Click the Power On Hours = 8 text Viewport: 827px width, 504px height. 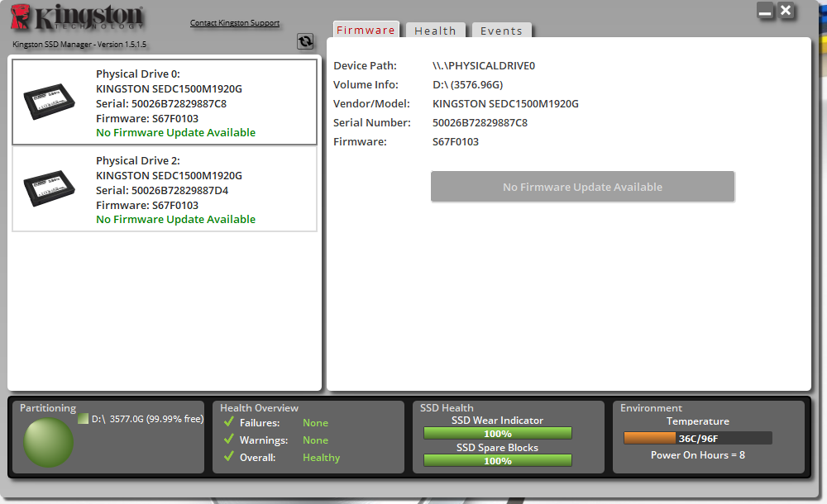[698, 455]
